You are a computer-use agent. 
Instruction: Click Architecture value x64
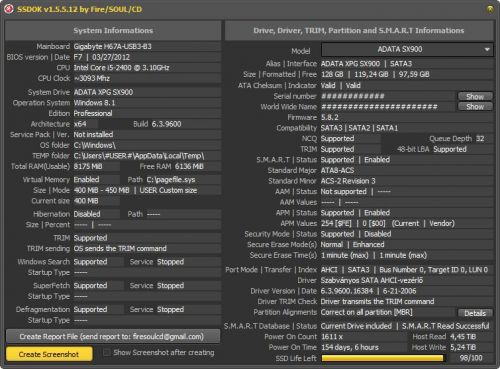[x=80, y=124]
